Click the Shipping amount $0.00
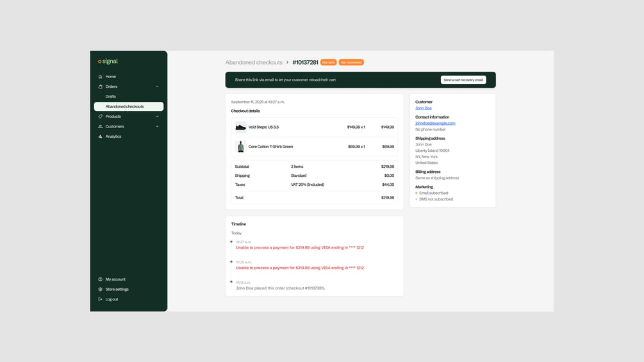This screenshot has height=362, width=644. point(390,176)
